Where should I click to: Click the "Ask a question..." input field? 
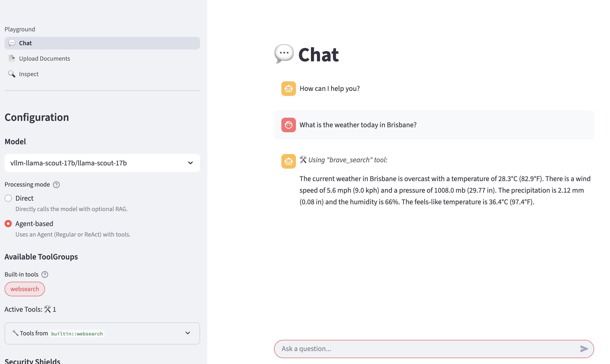(427, 349)
